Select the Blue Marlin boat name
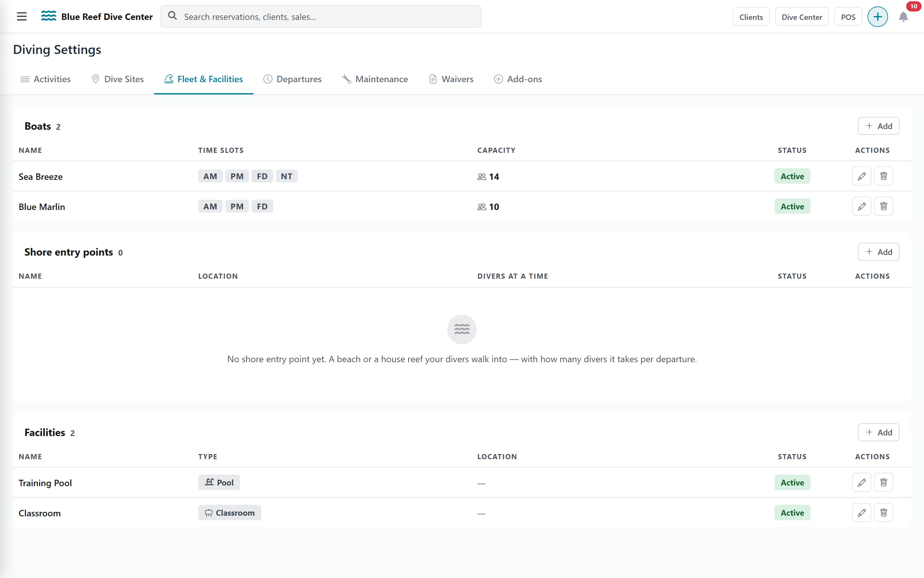This screenshot has width=924, height=578. click(42, 207)
